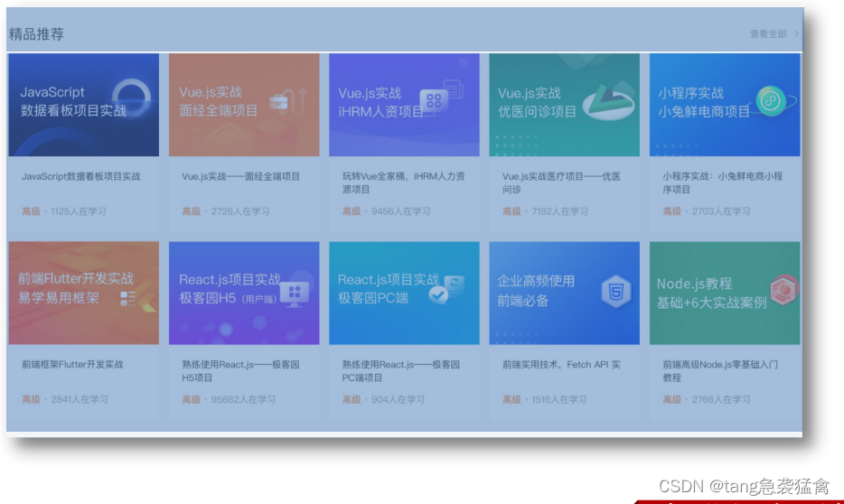Open the JavaScript 数据看板项目实战 course banner
Viewport: 844px width, 504px height.
tap(83, 105)
